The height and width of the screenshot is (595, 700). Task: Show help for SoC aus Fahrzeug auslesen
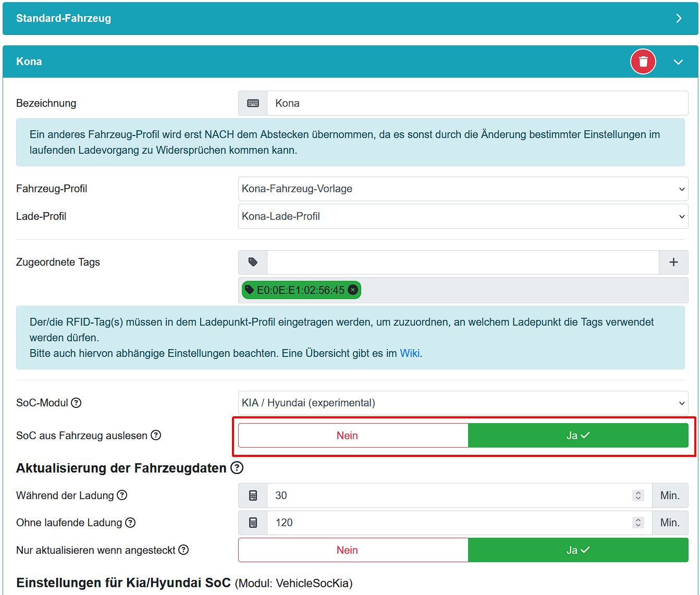pos(156,435)
